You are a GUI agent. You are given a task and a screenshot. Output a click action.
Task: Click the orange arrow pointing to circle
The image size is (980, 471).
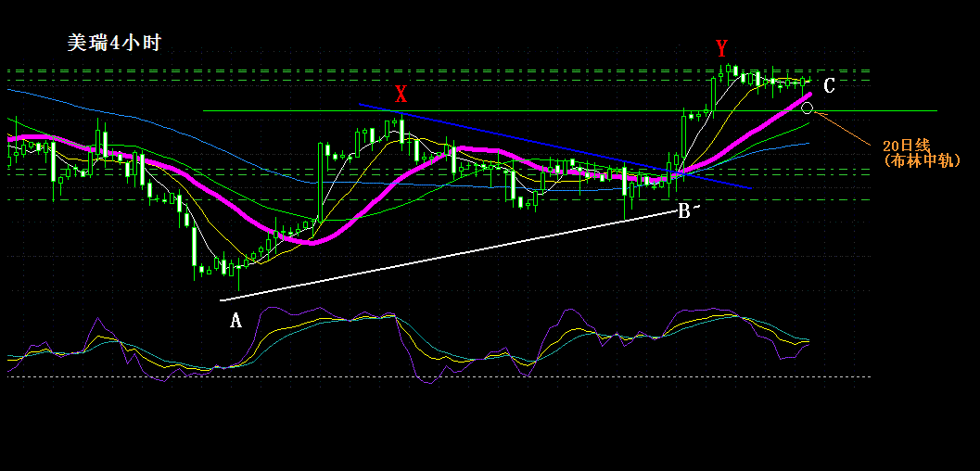pos(843,129)
